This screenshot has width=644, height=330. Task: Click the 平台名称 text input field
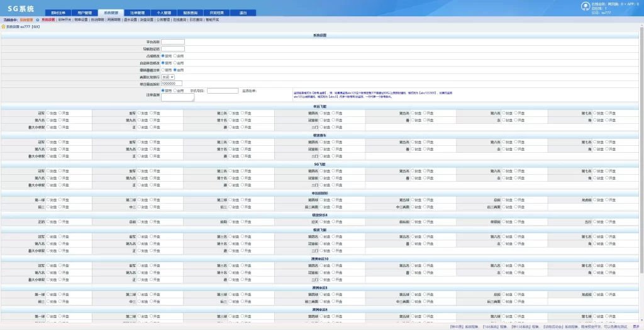click(x=173, y=42)
